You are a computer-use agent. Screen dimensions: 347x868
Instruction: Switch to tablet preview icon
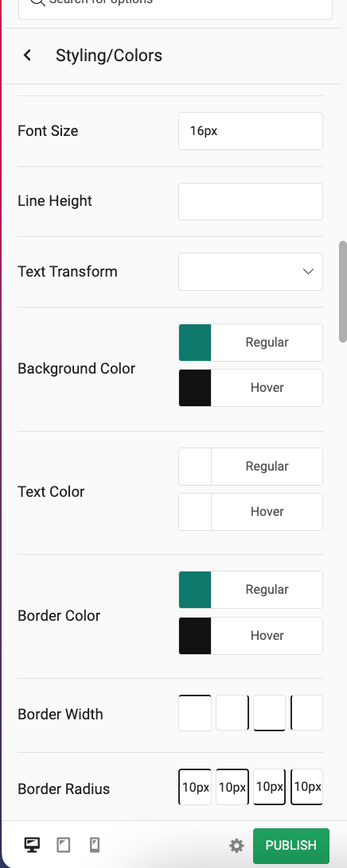click(63, 845)
